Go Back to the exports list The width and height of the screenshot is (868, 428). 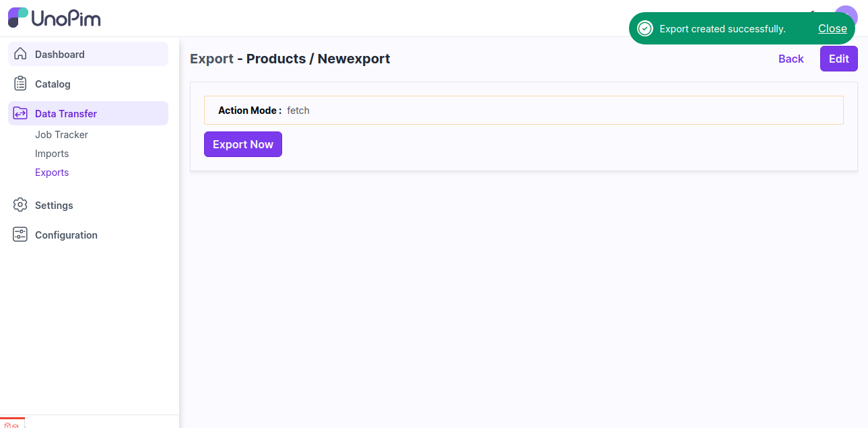(791, 59)
